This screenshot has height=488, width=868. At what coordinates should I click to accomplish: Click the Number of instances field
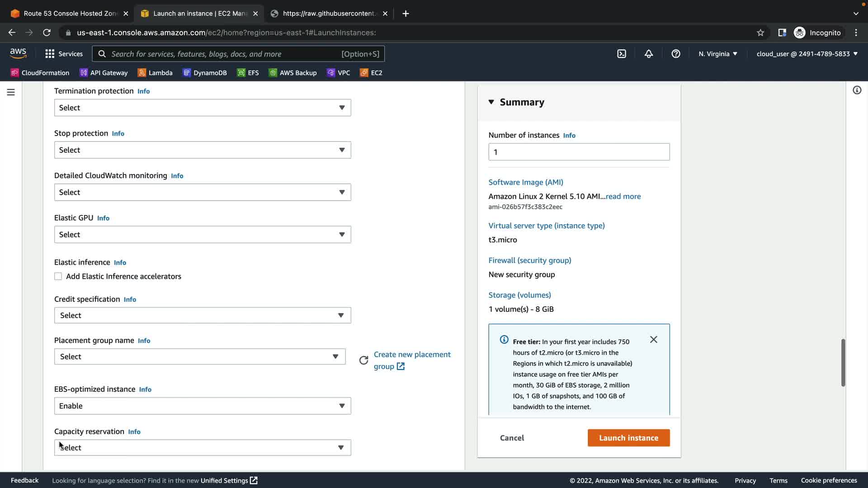pos(579,152)
